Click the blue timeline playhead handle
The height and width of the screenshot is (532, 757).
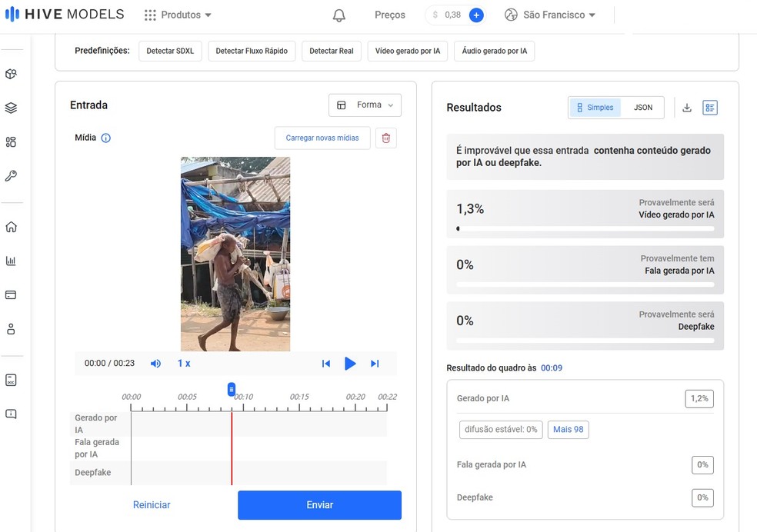coord(232,390)
